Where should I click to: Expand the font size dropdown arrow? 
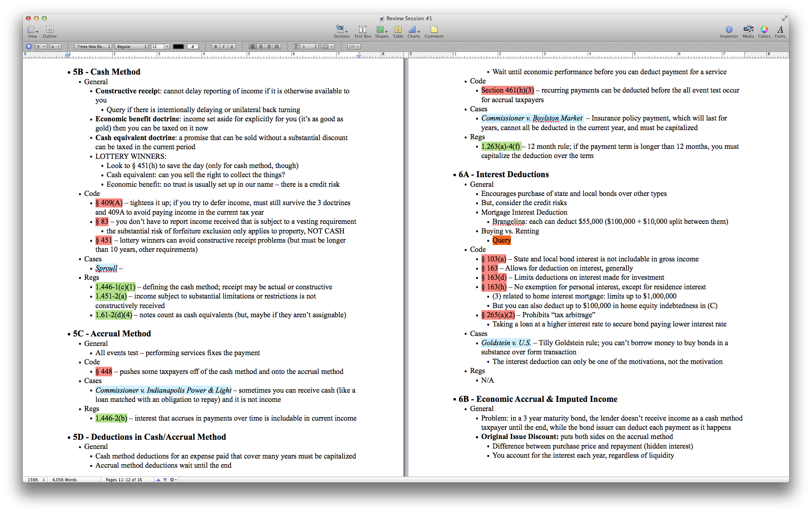click(x=167, y=47)
